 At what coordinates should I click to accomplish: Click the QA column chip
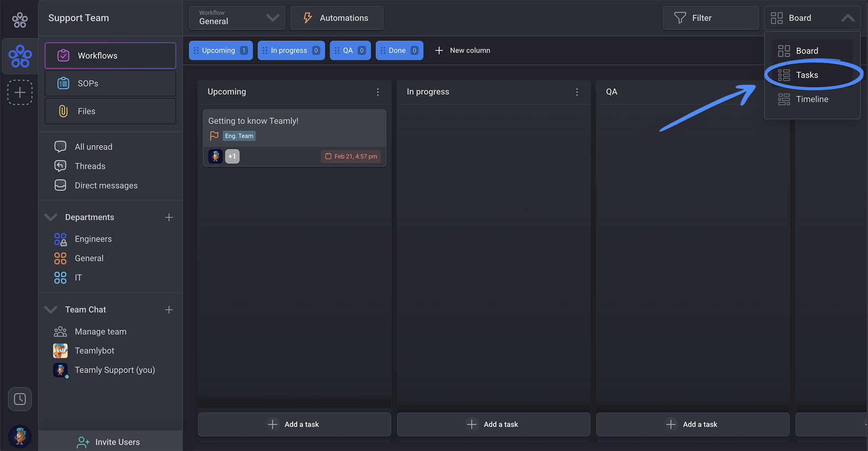click(350, 51)
